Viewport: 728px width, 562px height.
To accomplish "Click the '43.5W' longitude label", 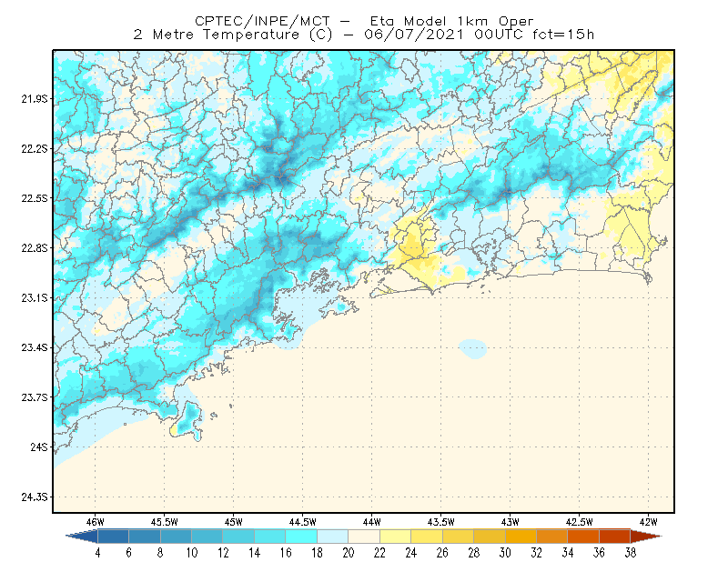I will pos(441,522).
